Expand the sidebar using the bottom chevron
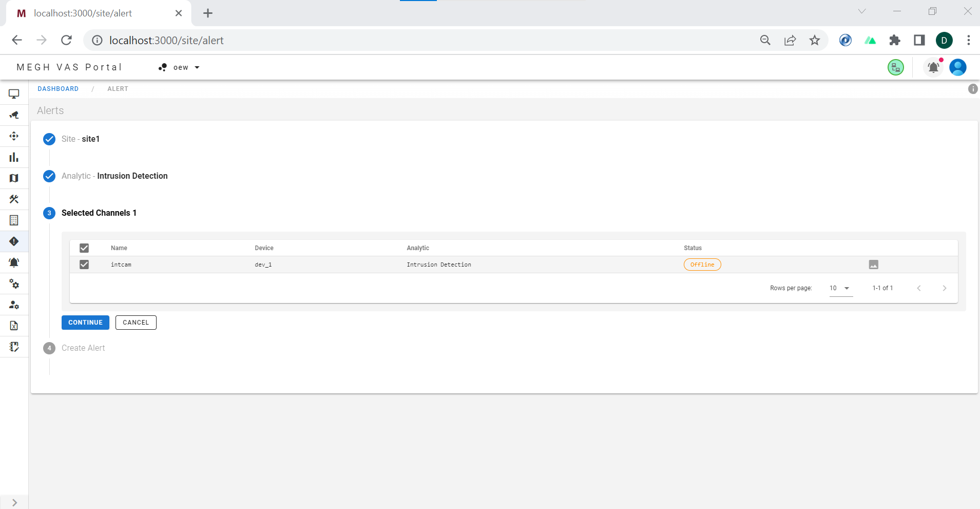This screenshot has height=509, width=980. (x=14, y=502)
